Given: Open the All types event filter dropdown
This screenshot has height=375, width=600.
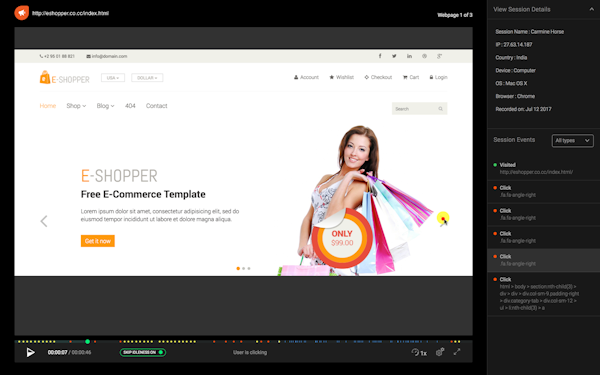Looking at the screenshot, I should click(572, 140).
